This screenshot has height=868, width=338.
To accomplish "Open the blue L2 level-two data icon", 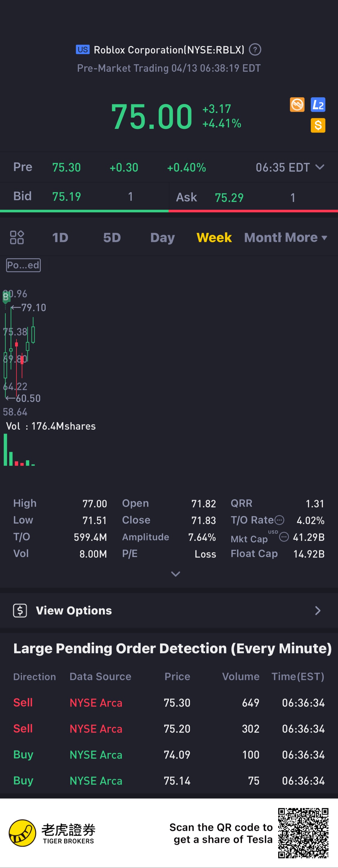I will pyautogui.click(x=318, y=105).
